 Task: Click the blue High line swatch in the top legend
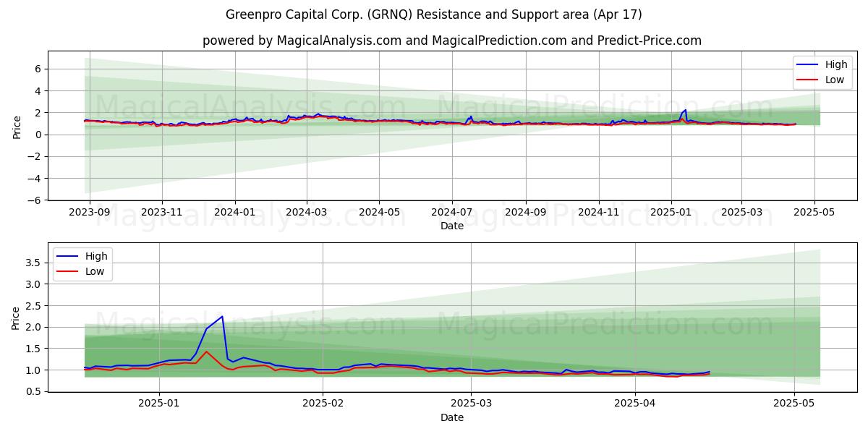(807, 65)
